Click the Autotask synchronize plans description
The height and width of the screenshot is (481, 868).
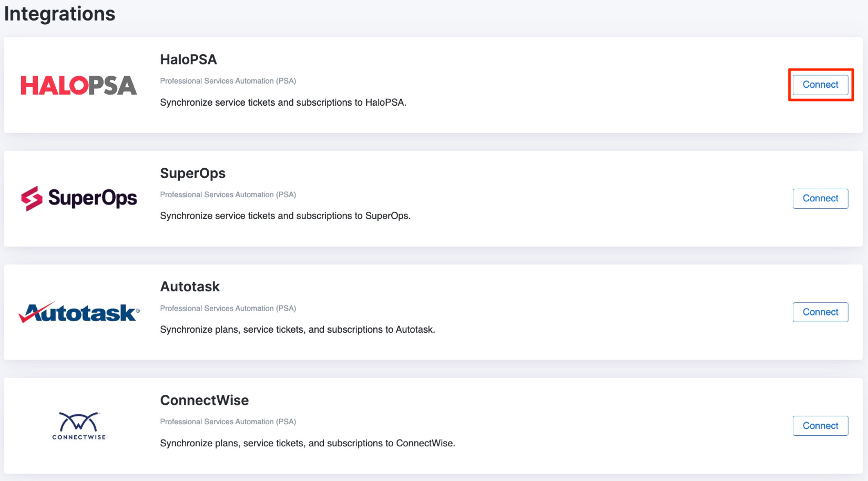point(298,330)
